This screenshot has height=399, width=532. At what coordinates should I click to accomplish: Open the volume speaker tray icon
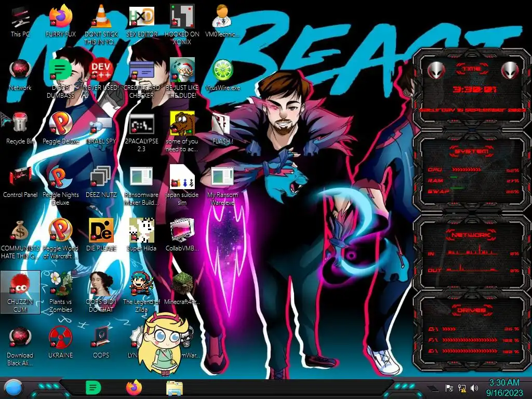pyautogui.click(x=474, y=388)
